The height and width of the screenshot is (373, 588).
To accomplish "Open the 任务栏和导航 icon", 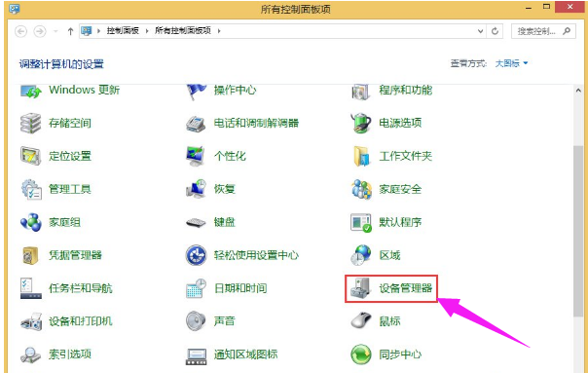I will point(31,288).
